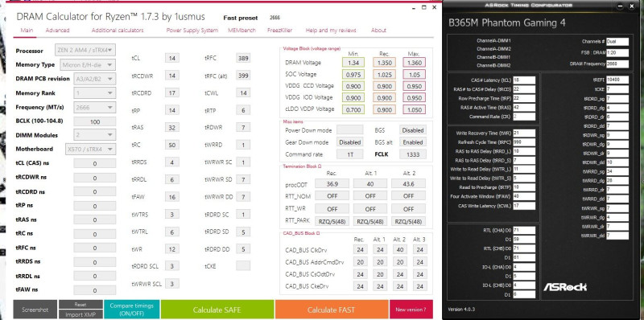Click Channels # field in ASRock window
The width and height of the screenshot is (644, 320).
[617, 42]
